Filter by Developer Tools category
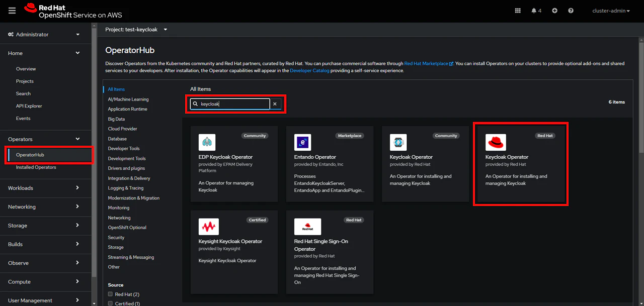Viewport: 644px width, 306px height. 124,149
